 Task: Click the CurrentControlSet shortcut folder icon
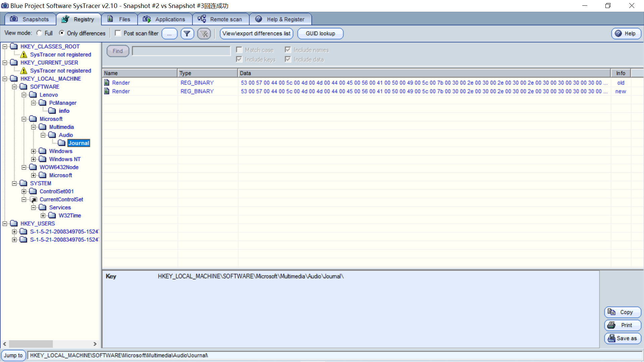pyautogui.click(x=33, y=199)
